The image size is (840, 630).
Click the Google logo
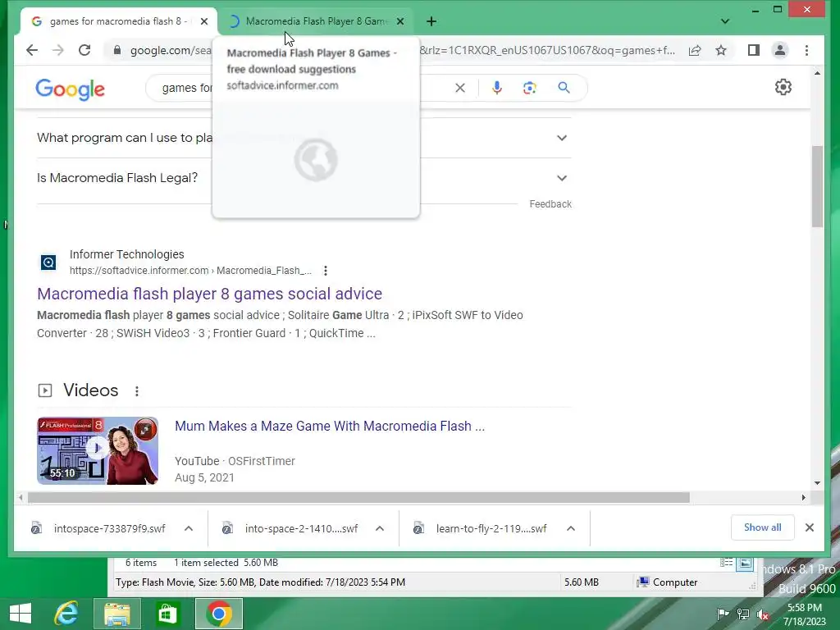click(71, 89)
